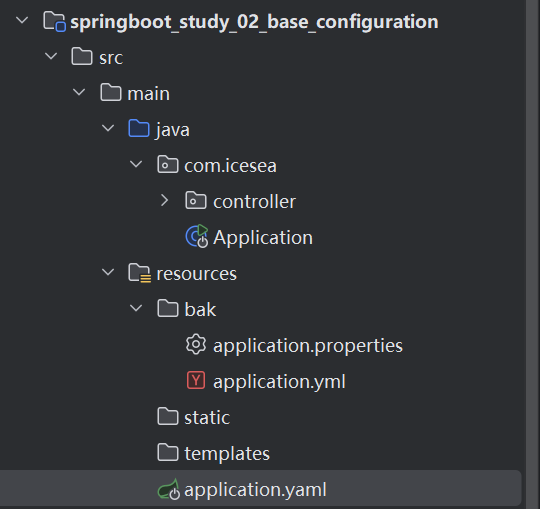The width and height of the screenshot is (540, 509).
Task: Select the src label in tree
Action: click(x=111, y=58)
